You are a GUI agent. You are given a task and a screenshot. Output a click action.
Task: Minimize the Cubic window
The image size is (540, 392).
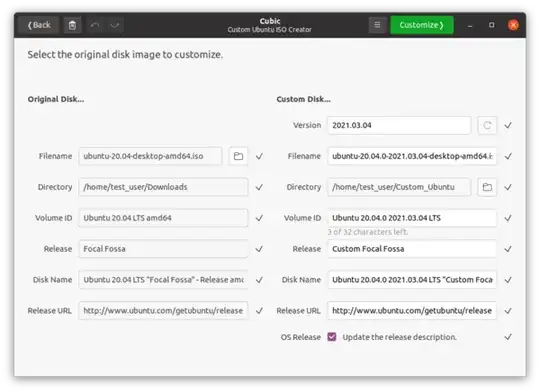coord(470,25)
